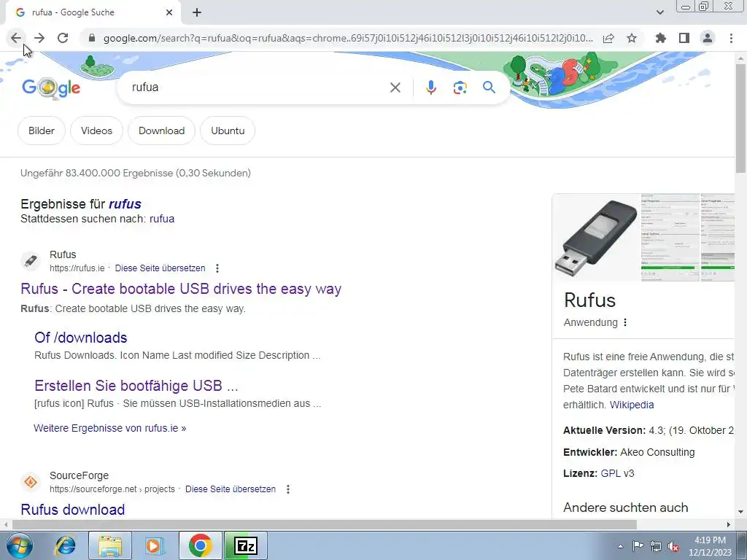This screenshot has width=747, height=560.
Task: Select the 'rufua - Google Suche' tab
Action: 93,13
